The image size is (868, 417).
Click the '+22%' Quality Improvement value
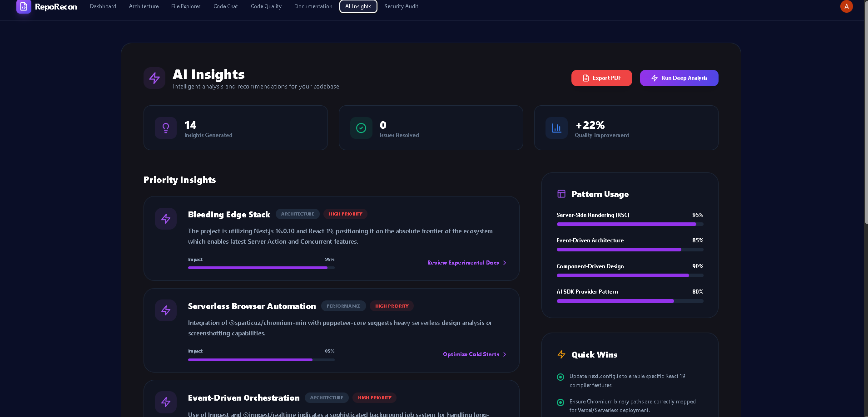[x=590, y=125]
